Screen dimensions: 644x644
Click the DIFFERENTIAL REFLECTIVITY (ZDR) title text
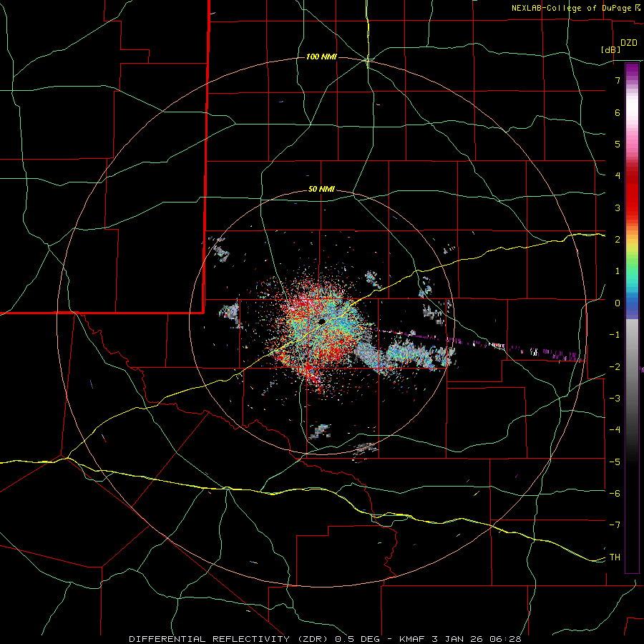pos(230,639)
